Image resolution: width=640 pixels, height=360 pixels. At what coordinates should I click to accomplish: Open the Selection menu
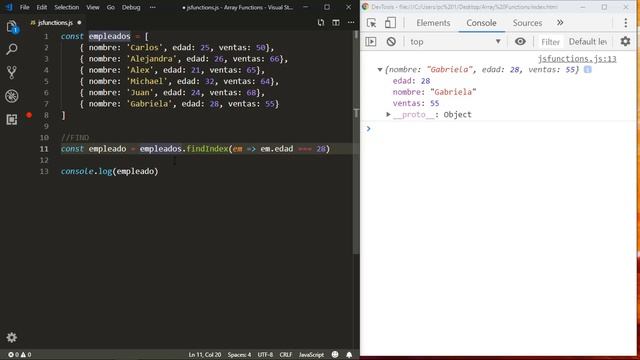tap(67, 7)
